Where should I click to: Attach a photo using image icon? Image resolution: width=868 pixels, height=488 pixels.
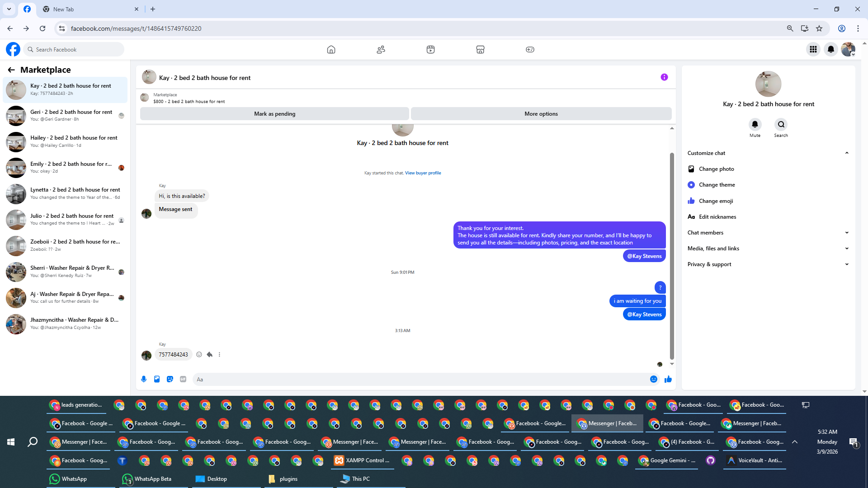[157, 379]
